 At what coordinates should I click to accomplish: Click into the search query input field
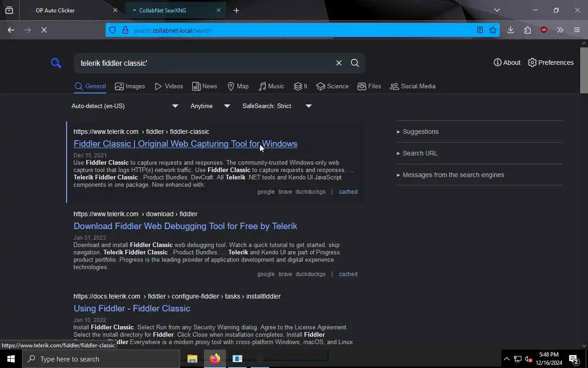pyautogui.click(x=204, y=63)
